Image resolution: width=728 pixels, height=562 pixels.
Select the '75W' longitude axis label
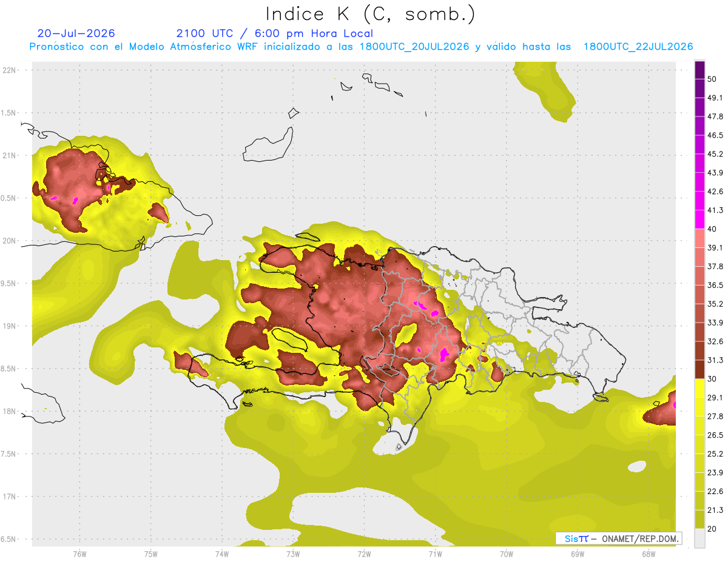coord(151,554)
